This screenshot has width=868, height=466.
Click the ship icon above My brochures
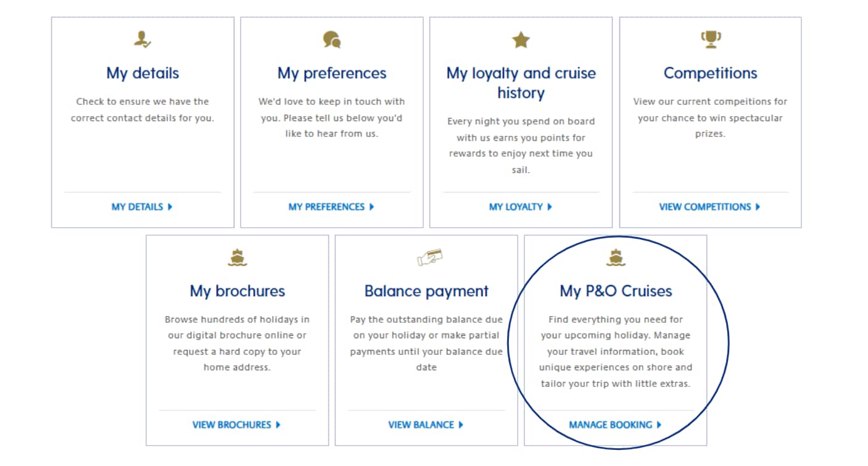pos(238,258)
